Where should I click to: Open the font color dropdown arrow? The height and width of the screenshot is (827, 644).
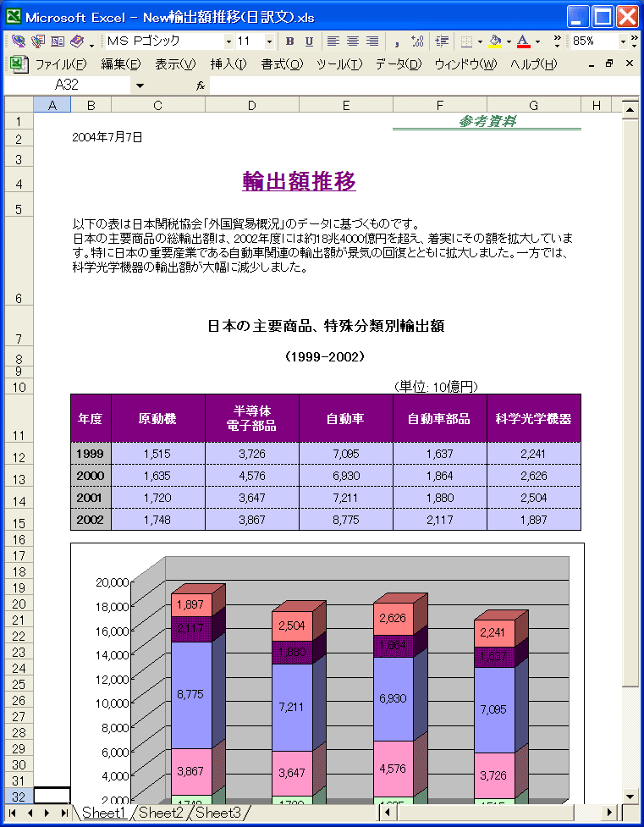(537, 41)
